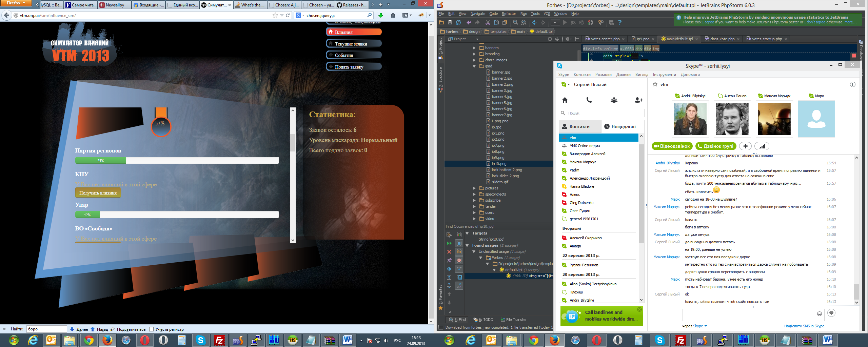Expand the banners folder in Project tree
Screen dimensions: 868x347
coord(474,48)
